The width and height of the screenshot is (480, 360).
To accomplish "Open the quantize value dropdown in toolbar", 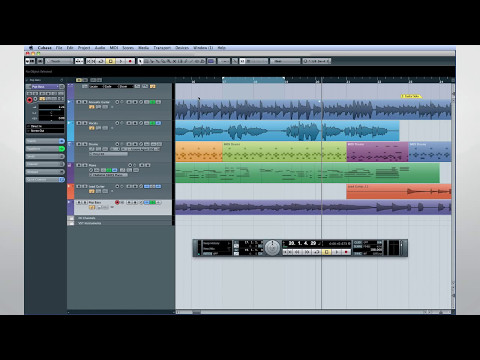I will [316, 61].
